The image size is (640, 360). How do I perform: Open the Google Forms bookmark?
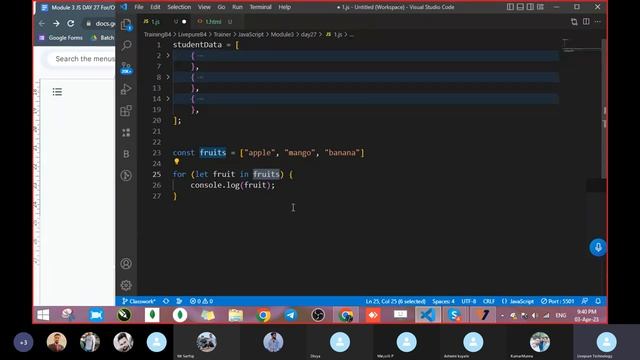pyautogui.click(x=60, y=38)
